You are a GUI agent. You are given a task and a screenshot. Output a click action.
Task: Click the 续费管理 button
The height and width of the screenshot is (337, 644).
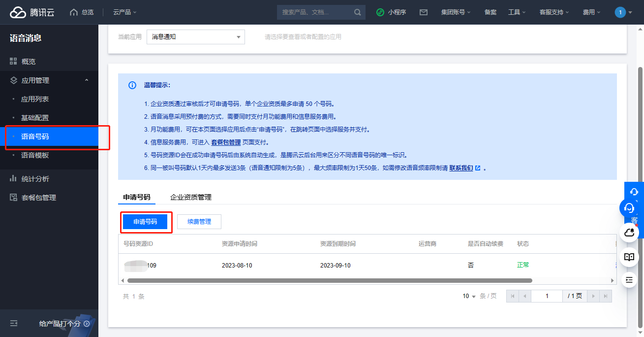coord(199,222)
